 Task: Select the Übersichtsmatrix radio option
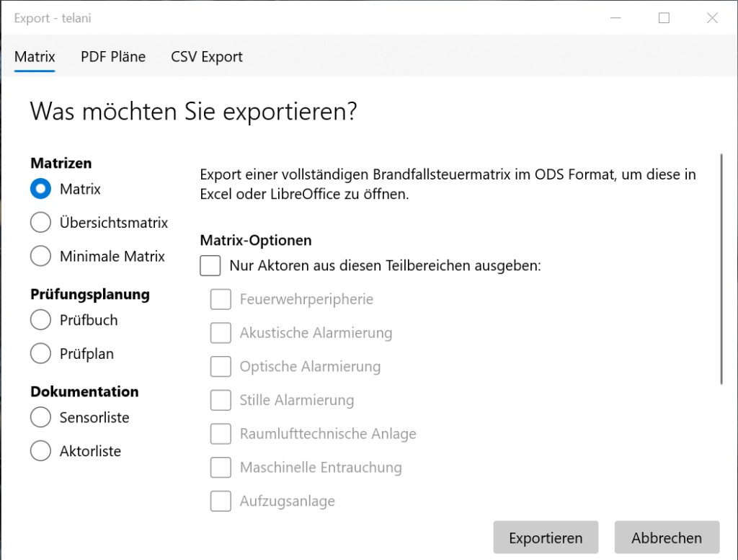coord(40,223)
